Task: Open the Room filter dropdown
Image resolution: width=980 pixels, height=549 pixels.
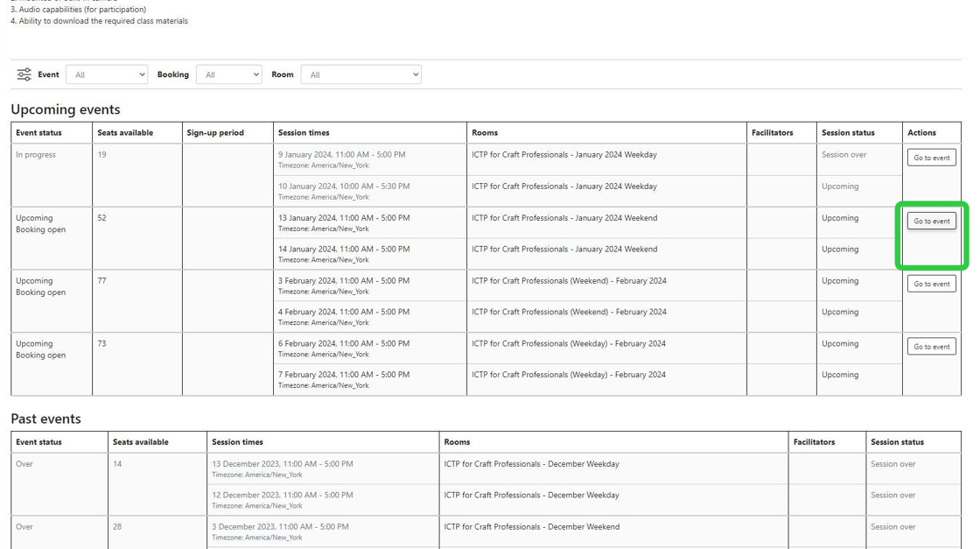Action: 360,74
